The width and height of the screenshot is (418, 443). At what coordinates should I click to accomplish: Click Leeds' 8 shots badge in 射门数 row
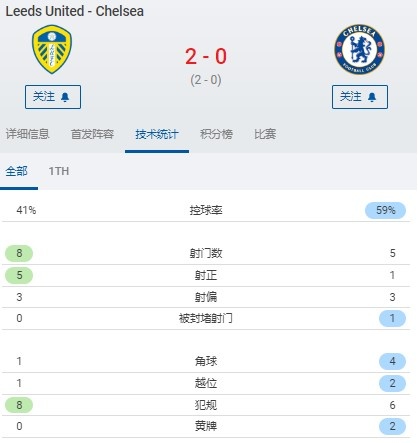tap(19, 253)
